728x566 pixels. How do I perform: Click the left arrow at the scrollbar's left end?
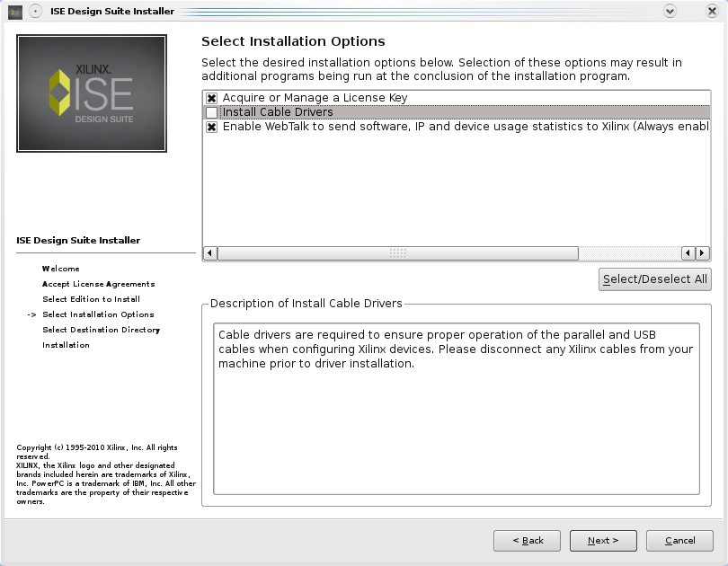pos(210,253)
